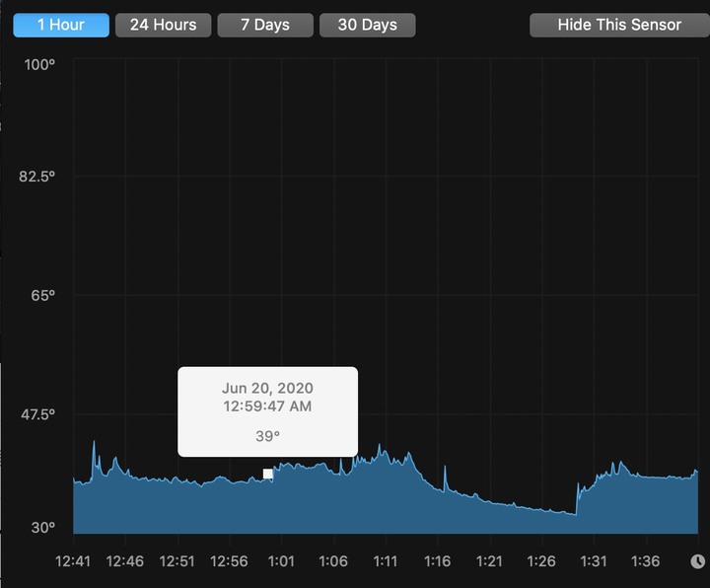Click the 1:26 time label
The height and width of the screenshot is (588, 710).
coord(541,561)
